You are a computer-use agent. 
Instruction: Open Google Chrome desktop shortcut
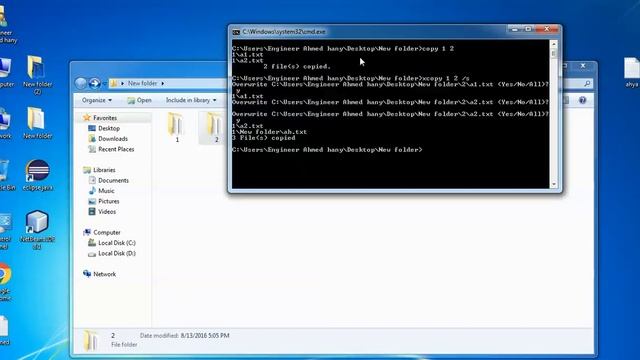[x=5, y=282]
